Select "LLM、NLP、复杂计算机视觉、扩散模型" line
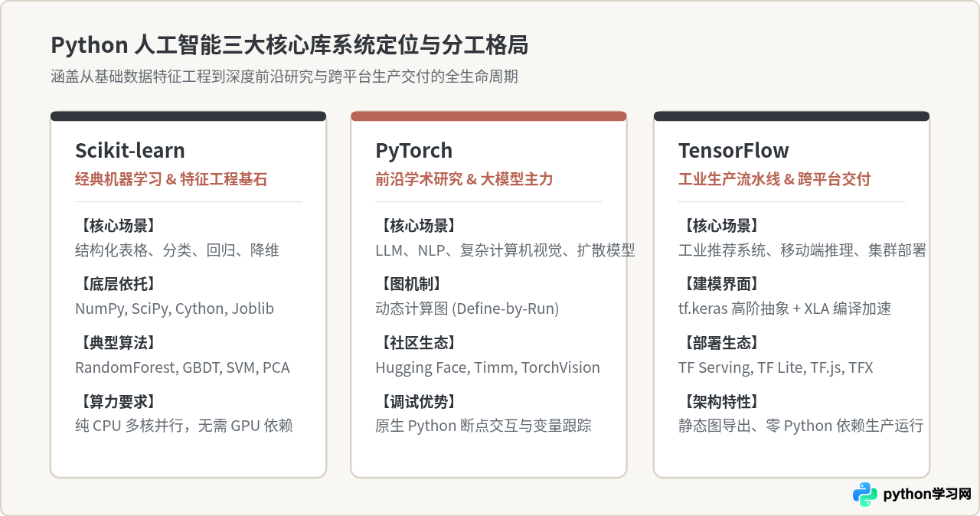Screen dimensions: 980x516 [x=505, y=250]
